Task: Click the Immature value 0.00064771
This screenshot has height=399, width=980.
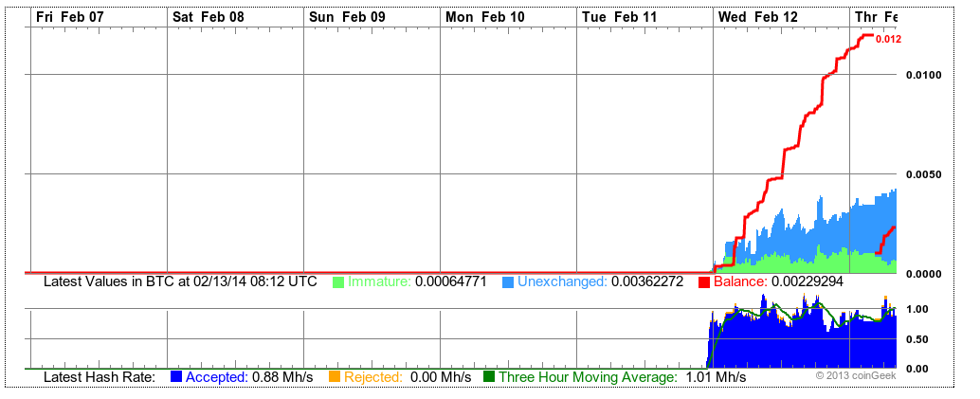Action: click(x=450, y=282)
